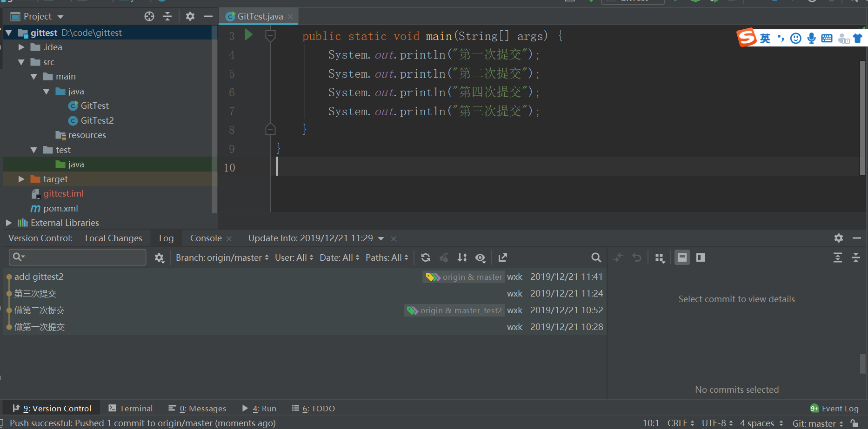Click the lock icon in status bar
The image size is (868, 429).
[x=855, y=423]
